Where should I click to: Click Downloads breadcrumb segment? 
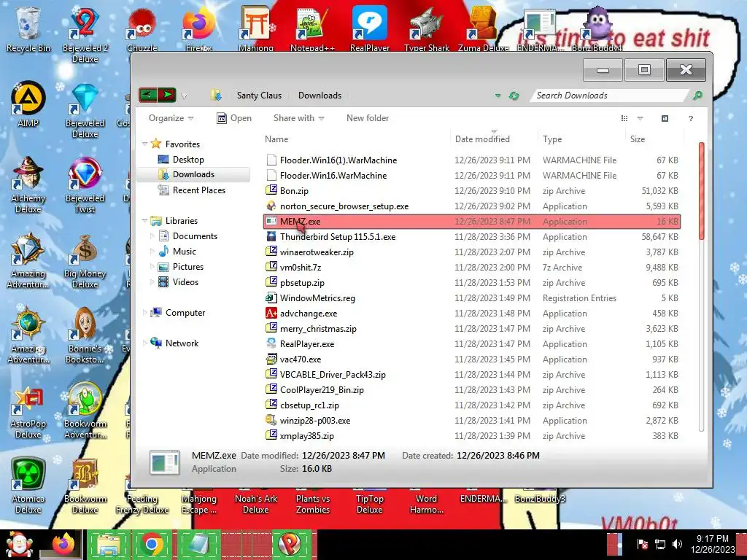pyautogui.click(x=320, y=96)
